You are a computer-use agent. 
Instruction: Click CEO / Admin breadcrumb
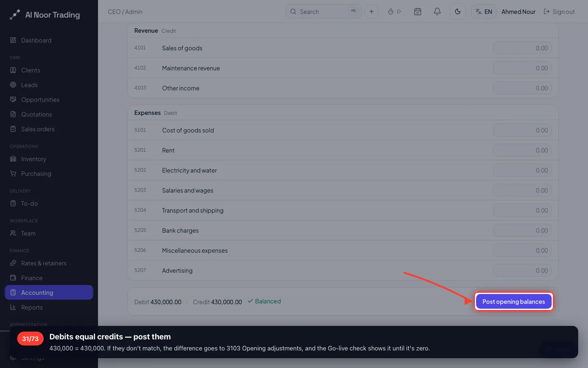[125, 11]
